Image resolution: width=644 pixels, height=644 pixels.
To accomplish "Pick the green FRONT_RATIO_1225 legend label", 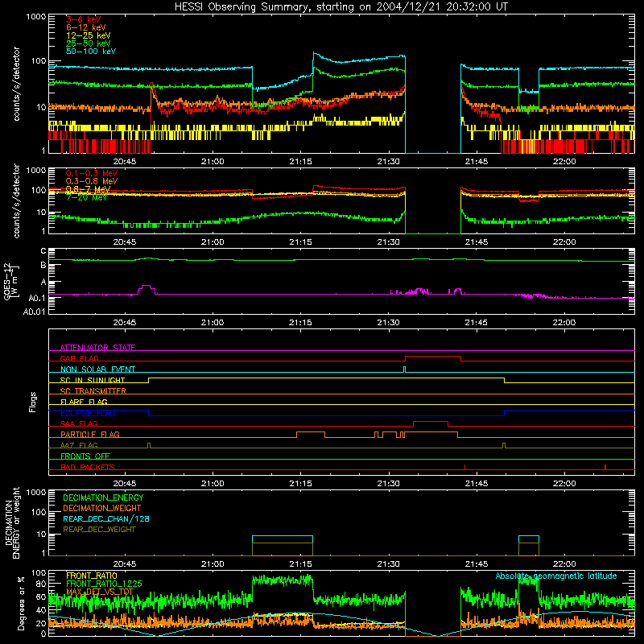I will coord(104,584).
